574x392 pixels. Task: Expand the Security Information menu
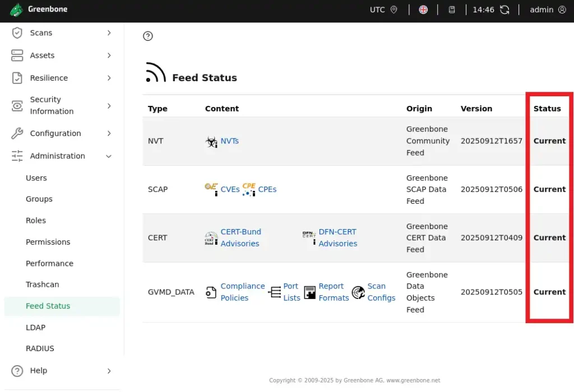pos(62,105)
